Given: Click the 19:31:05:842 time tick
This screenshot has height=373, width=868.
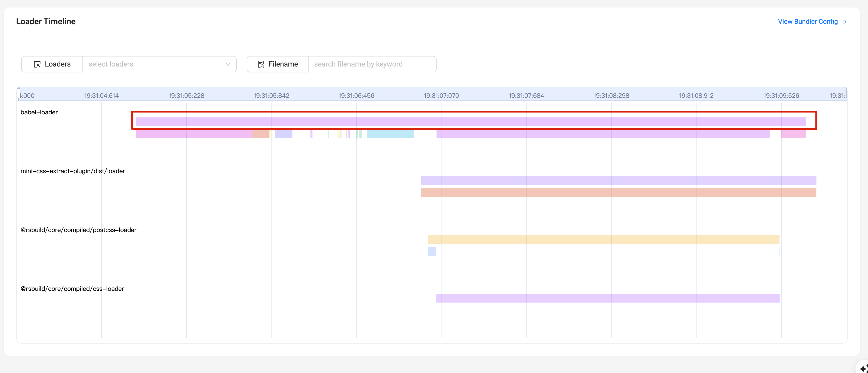Looking at the screenshot, I should coord(271,96).
